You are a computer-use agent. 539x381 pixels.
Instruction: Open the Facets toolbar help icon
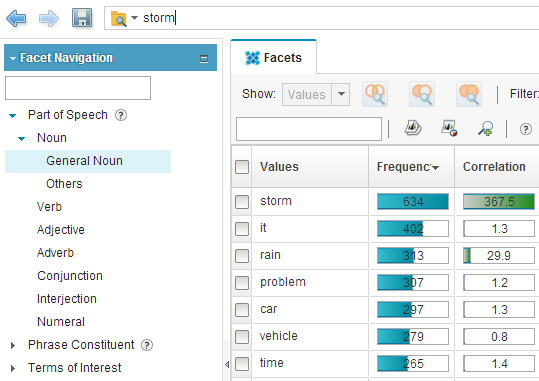coord(526,129)
